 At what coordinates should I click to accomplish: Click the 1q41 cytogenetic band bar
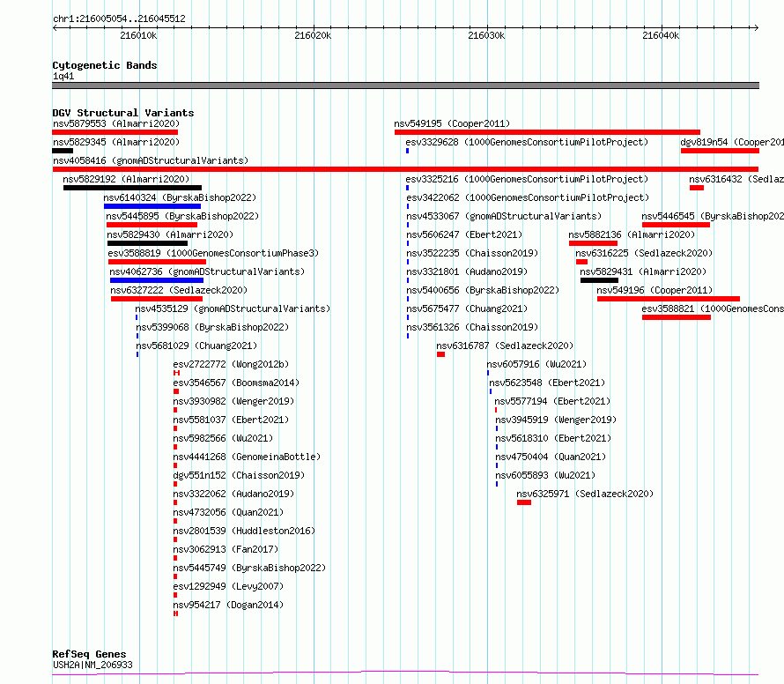click(x=405, y=85)
